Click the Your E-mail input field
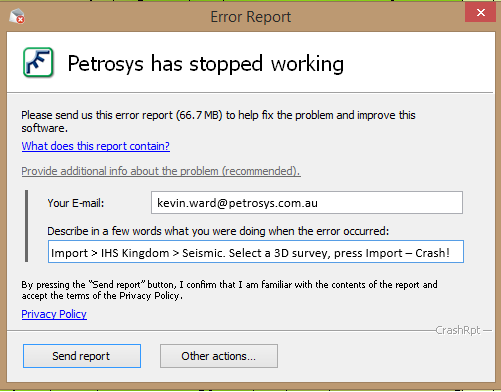This screenshot has width=501, height=392. [x=307, y=202]
